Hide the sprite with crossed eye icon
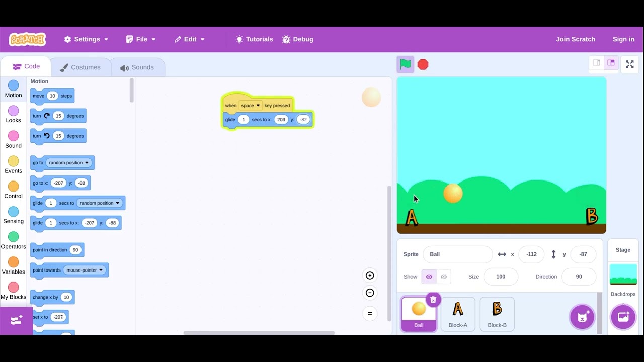Viewport: 644px width, 362px height. (x=444, y=277)
